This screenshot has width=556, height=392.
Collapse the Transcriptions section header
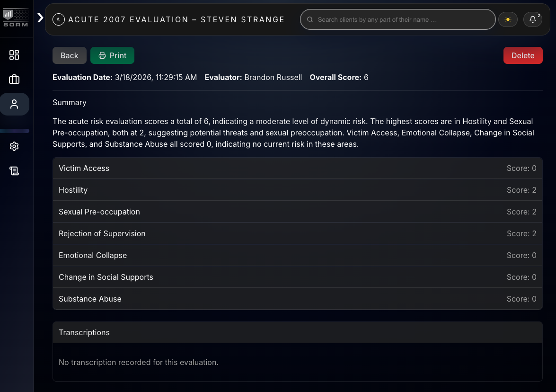coord(297,332)
